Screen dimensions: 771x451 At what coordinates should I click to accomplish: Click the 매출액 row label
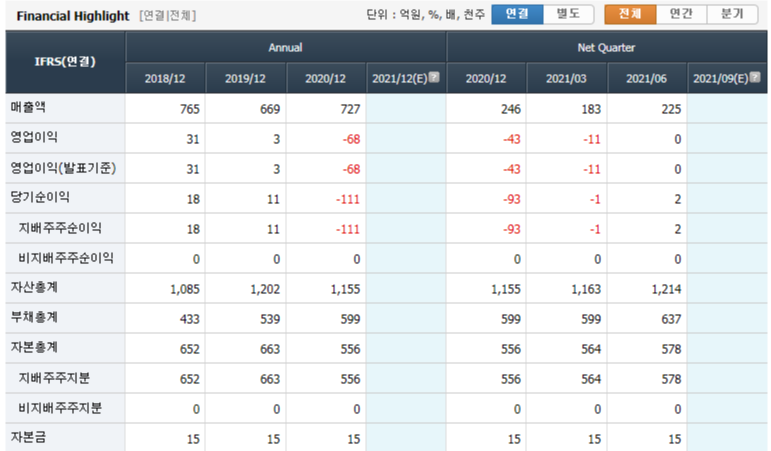click(x=28, y=107)
